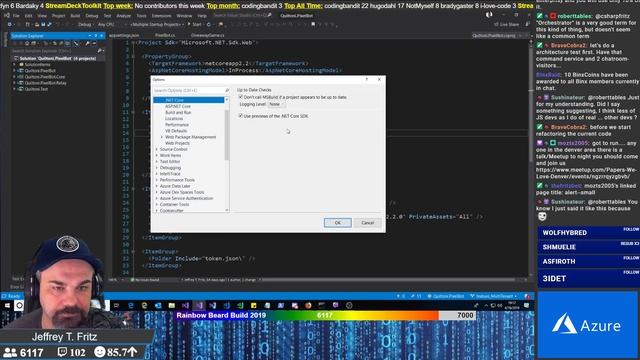This screenshot has height=360, width=640.
Task: Select Container Tools category
Action: (x=174, y=204)
